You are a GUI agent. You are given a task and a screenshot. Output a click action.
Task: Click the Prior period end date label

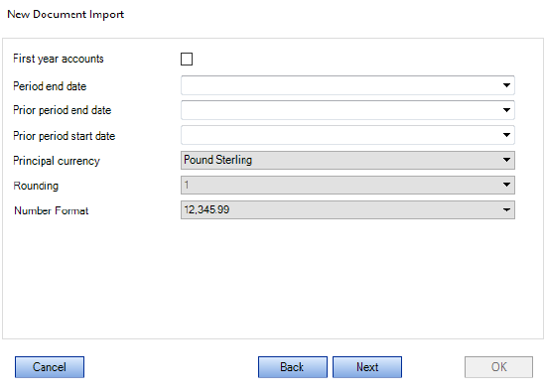coord(62,110)
